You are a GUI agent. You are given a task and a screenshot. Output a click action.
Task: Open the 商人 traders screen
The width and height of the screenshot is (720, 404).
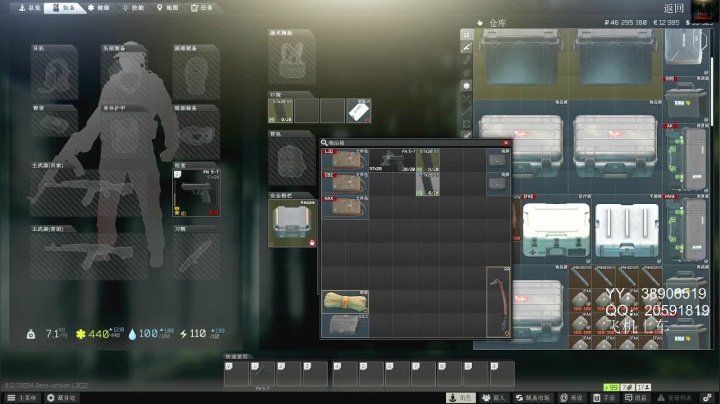tap(494, 398)
